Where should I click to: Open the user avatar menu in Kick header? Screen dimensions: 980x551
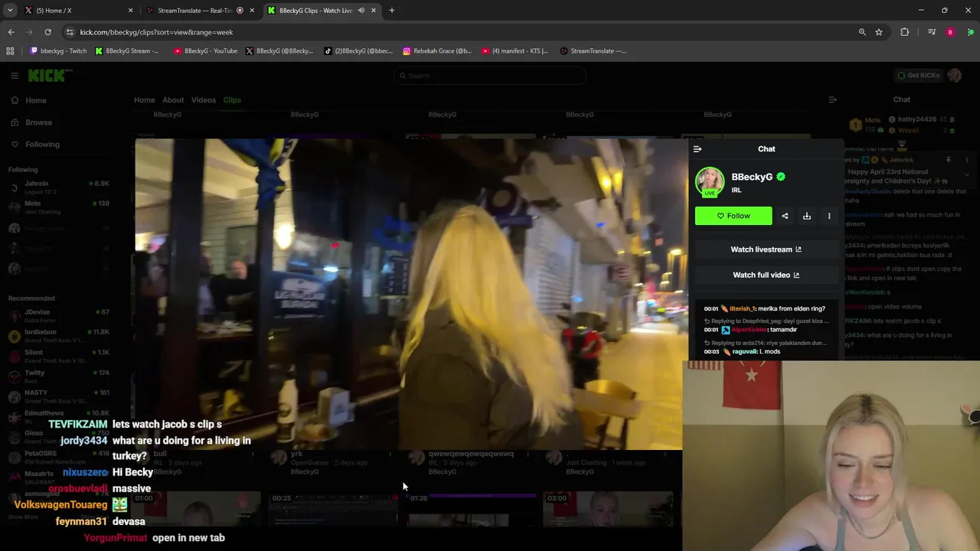pos(954,75)
